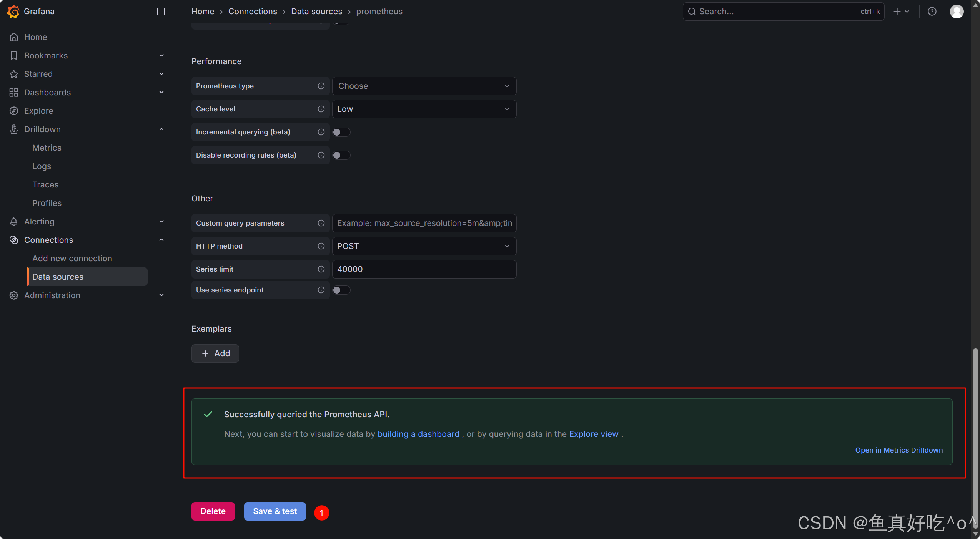This screenshot has width=980, height=539.
Task: Toggle Disable recording rules switch
Action: point(341,155)
